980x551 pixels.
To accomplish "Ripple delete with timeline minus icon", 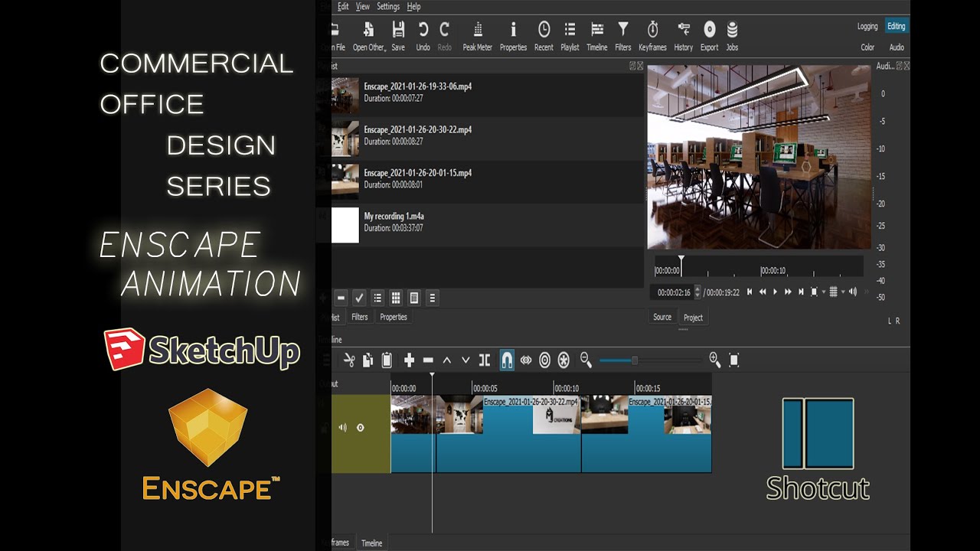I will (428, 360).
